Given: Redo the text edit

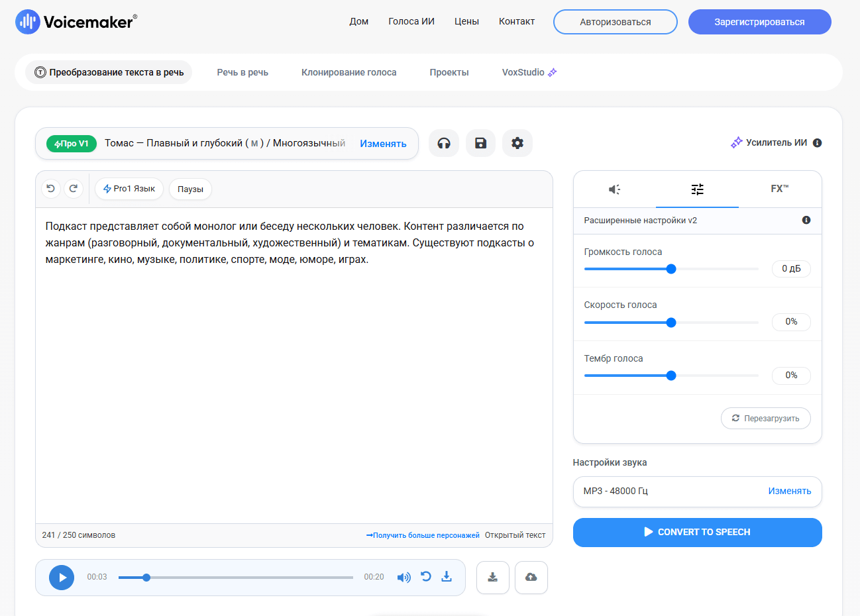Looking at the screenshot, I should point(74,189).
